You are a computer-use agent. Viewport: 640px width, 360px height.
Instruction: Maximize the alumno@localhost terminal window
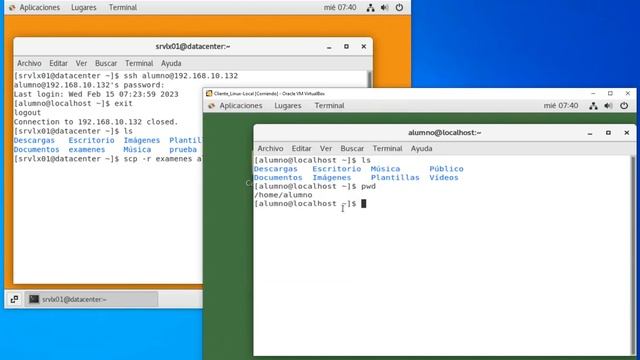[608, 133]
